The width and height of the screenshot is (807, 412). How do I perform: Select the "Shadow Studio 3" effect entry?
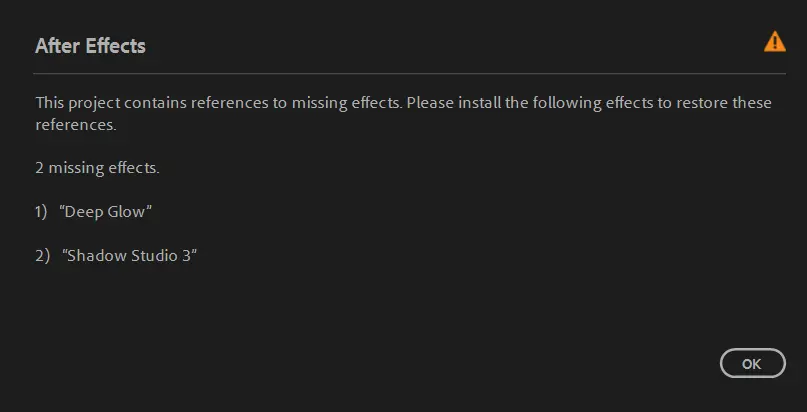coord(129,255)
